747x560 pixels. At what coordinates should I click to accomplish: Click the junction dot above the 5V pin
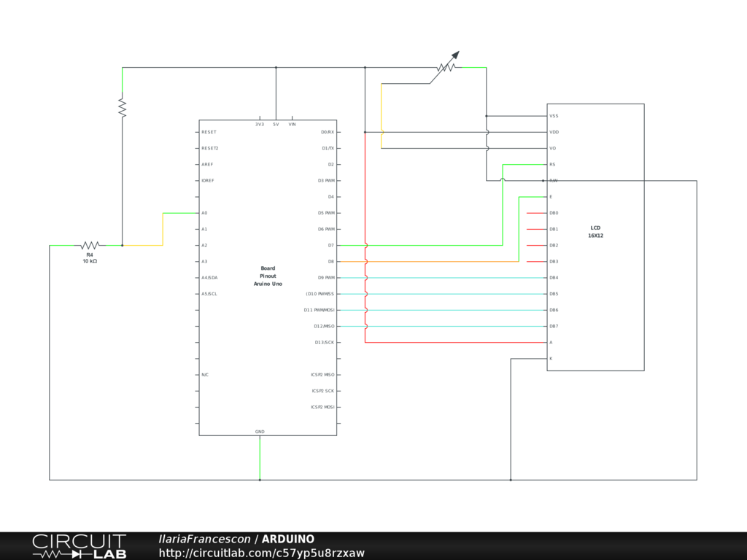coord(276,68)
